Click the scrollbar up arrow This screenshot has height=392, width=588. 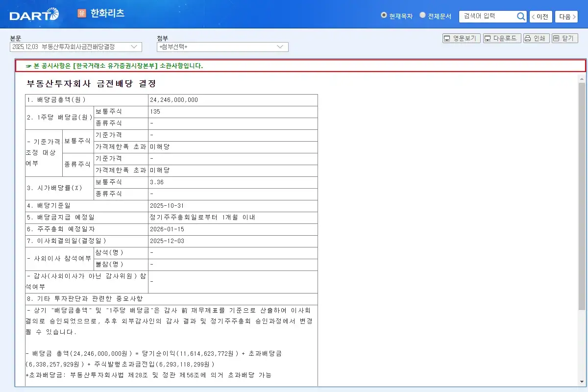[x=582, y=78]
